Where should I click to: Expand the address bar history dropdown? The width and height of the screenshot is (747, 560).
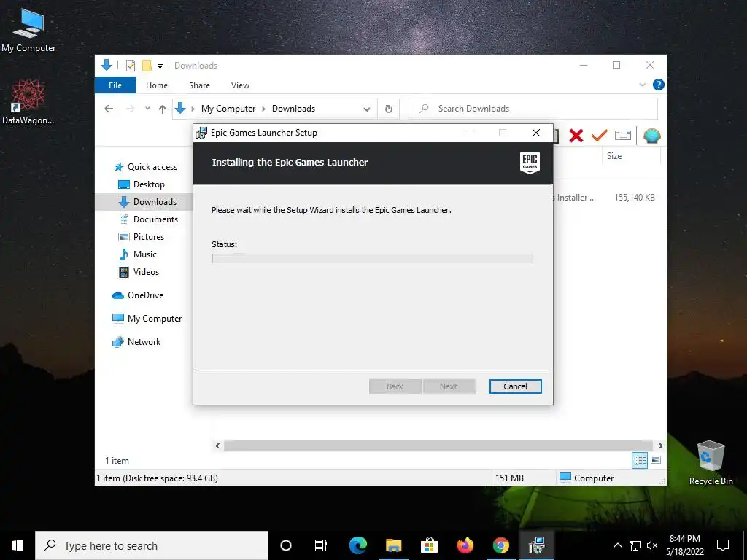tap(367, 109)
